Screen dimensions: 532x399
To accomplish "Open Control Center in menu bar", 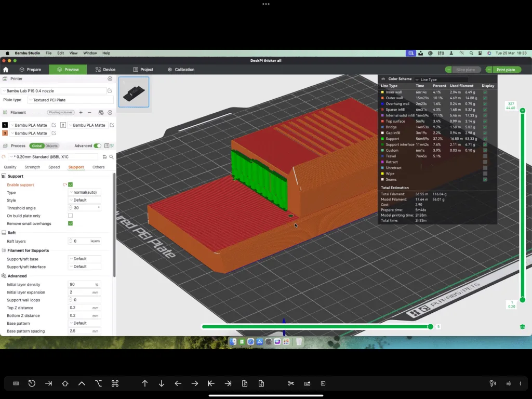I will click(x=480, y=54).
